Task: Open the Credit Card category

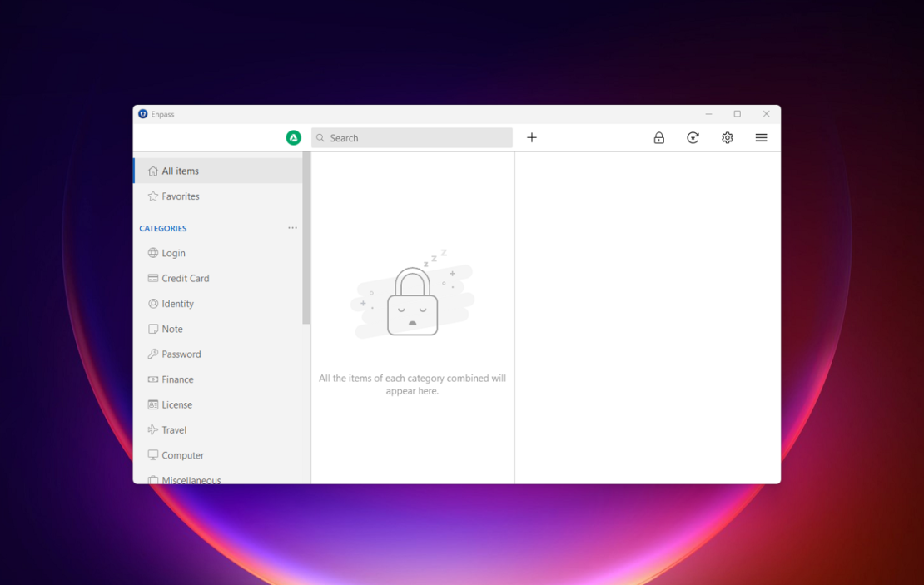Action: pyautogui.click(x=185, y=279)
